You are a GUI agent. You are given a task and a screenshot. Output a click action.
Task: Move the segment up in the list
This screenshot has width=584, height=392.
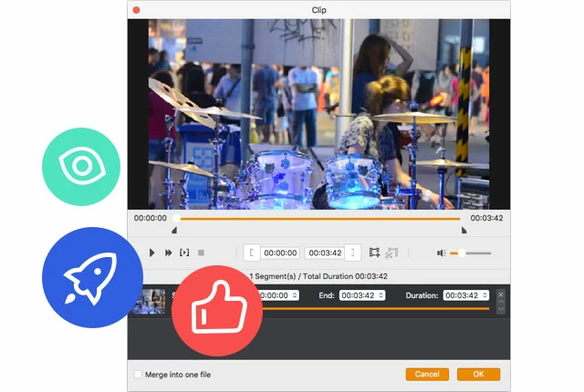(501, 302)
